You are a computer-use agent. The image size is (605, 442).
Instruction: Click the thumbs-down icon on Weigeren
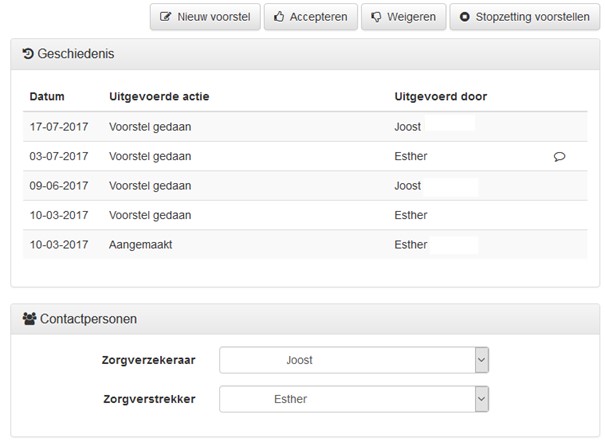click(376, 17)
